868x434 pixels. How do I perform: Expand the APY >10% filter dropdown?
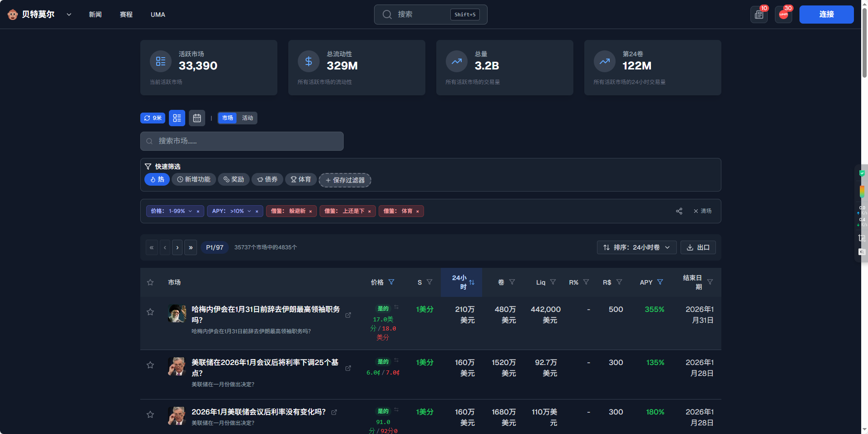click(249, 211)
